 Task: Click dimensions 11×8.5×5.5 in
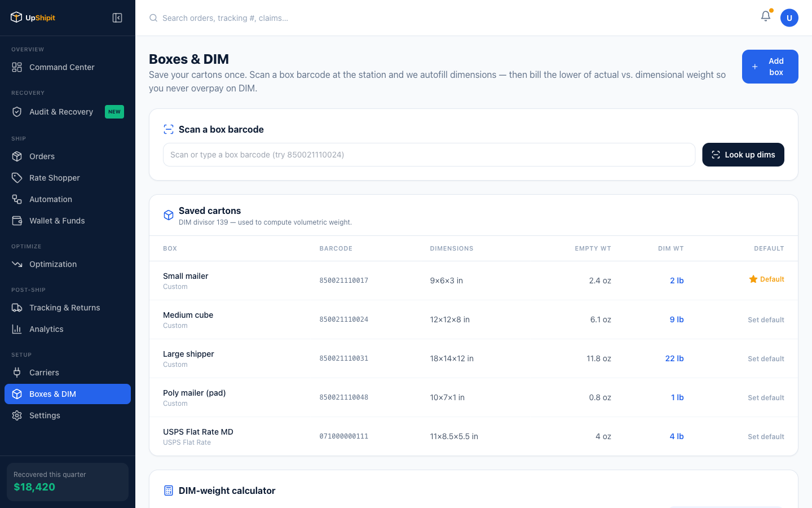tap(454, 436)
